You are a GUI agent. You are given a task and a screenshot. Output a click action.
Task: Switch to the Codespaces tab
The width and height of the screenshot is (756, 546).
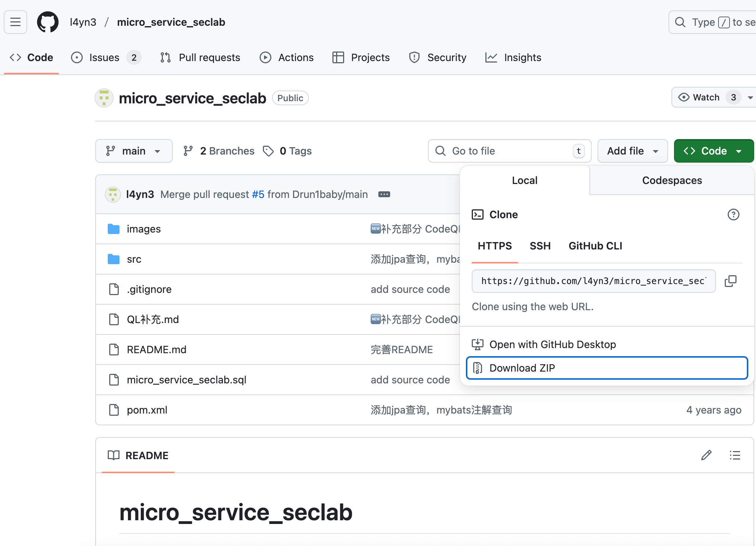[672, 180]
